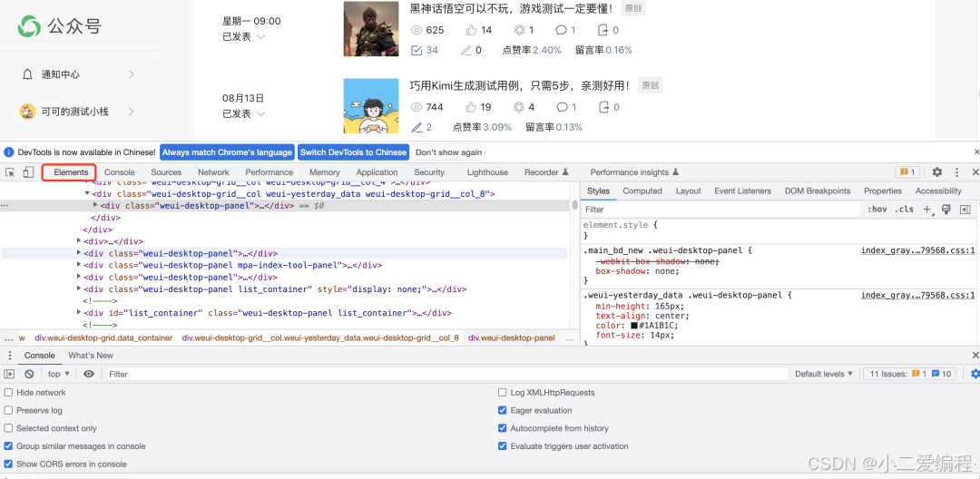Click the share icon in the 黑神话 row
Viewport: 980px width, 479px height.
603,30
